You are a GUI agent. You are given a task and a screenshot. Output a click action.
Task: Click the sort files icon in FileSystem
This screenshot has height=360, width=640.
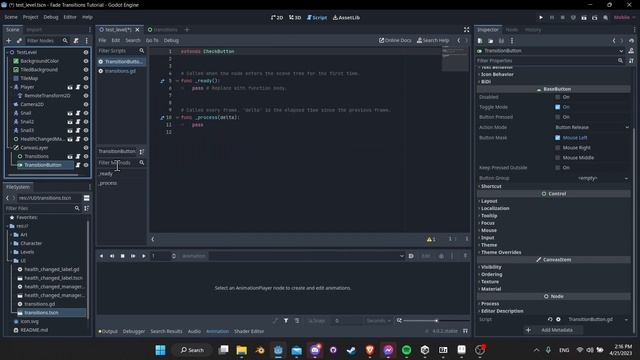87,208
